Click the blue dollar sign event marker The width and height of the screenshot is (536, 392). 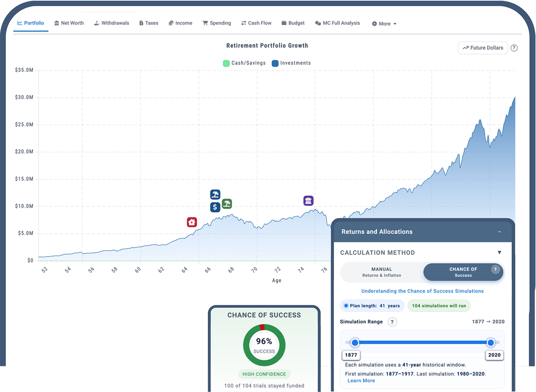pyautogui.click(x=215, y=207)
